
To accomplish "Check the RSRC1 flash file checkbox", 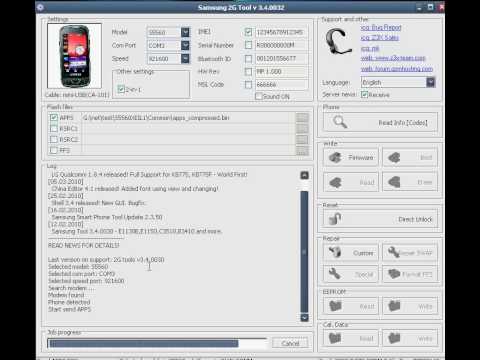I will point(54,128).
